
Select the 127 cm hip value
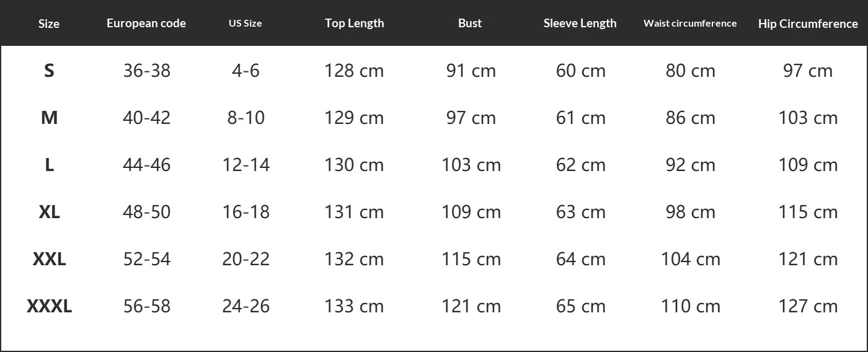pos(808,306)
